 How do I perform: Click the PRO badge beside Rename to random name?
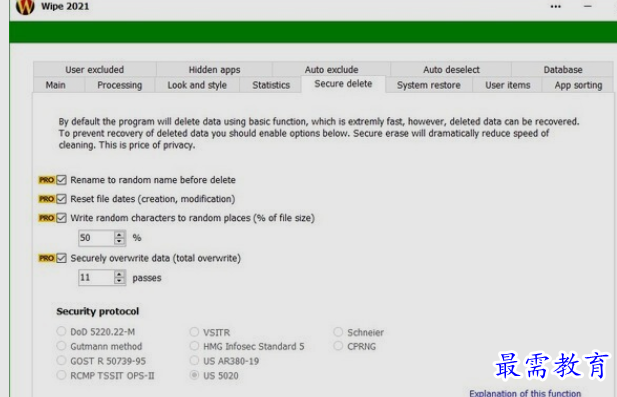pos(46,180)
